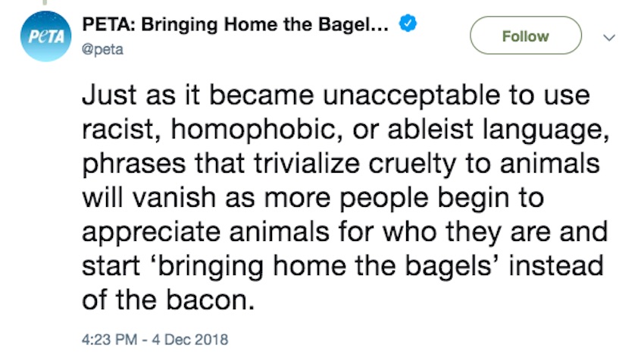Click the word 'trivialize' in the tweet
Viewport: 644px width, 363px height.
click(x=306, y=163)
